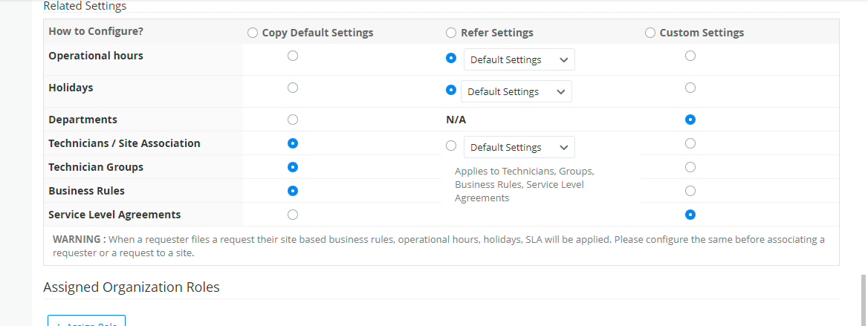The height and width of the screenshot is (326, 868).
Task: Set Technician Groups to custom settings
Action: pos(690,166)
